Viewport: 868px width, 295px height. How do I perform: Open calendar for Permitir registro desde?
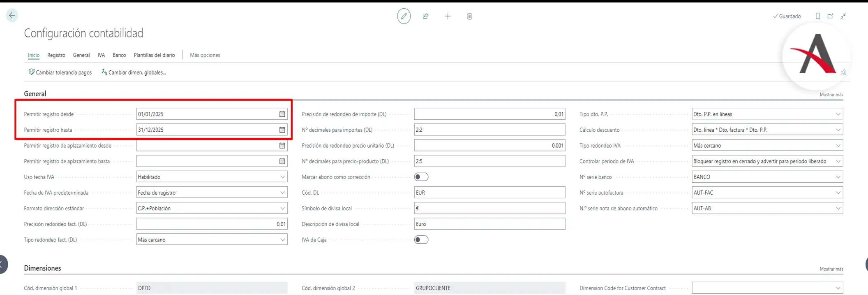point(282,114)
